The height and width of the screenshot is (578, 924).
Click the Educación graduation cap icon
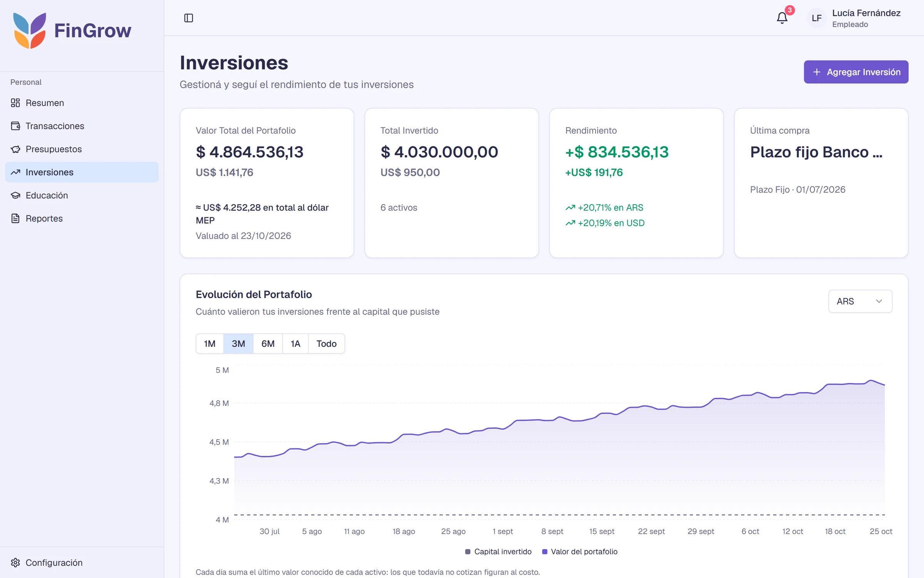[x=15, y=195]
